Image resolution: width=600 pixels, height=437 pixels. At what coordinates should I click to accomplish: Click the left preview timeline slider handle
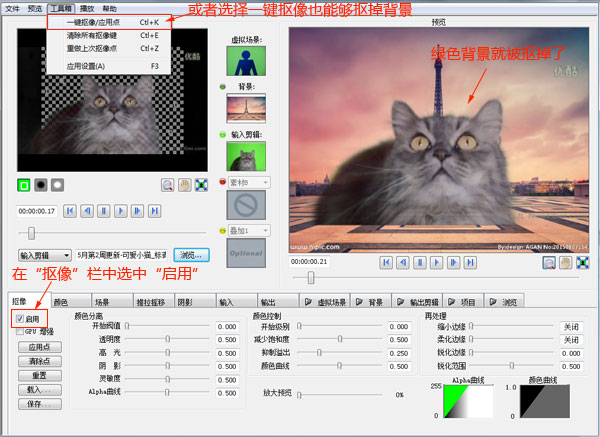(x=31, y=233)
